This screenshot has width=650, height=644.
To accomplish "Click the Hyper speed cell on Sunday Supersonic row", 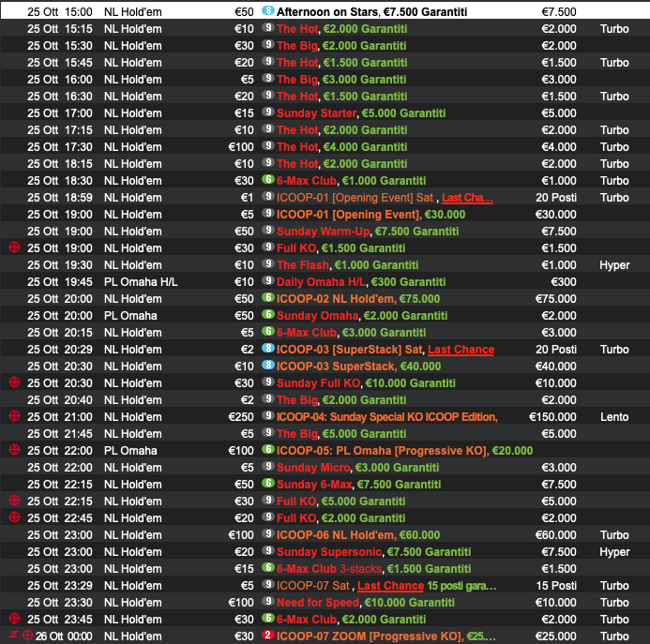I will [x=614, y=552].
